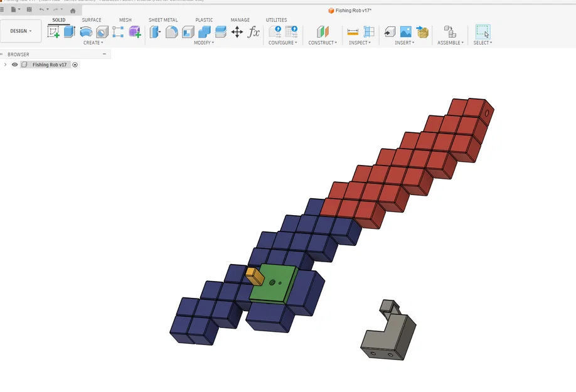Select the Measure ruler tool
The image size is (576, 392).
click(x=353, y=32)
